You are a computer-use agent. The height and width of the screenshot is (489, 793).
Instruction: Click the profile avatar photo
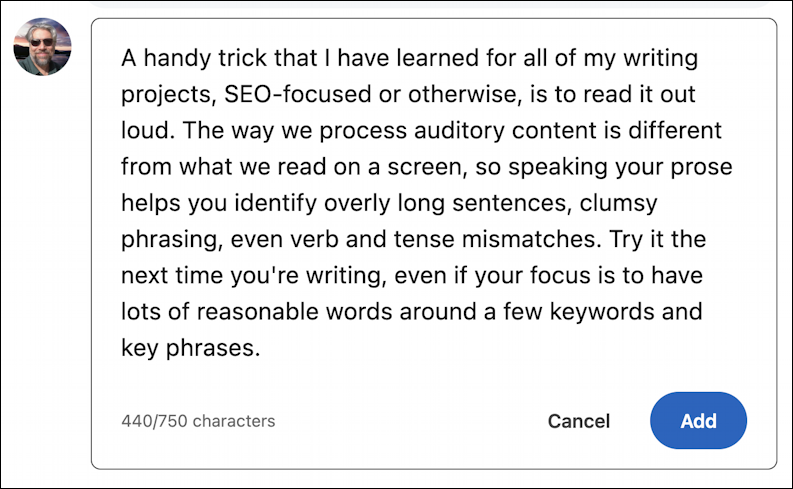click(42, 46)
